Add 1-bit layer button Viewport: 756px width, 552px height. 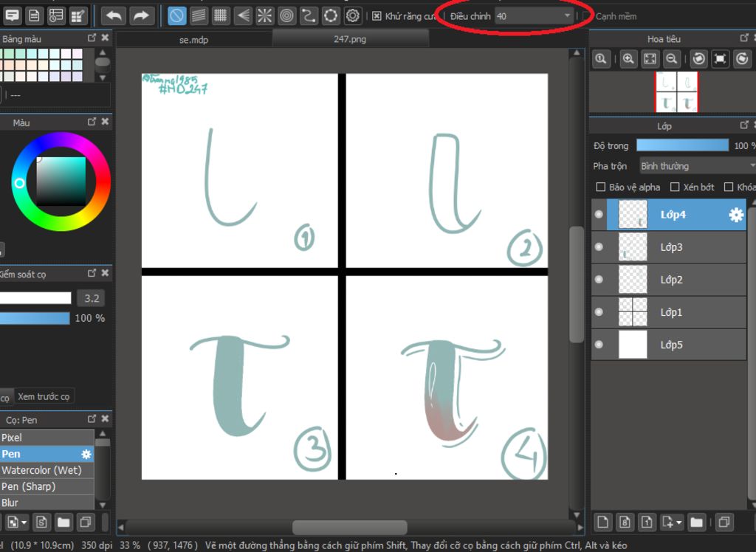647,522
